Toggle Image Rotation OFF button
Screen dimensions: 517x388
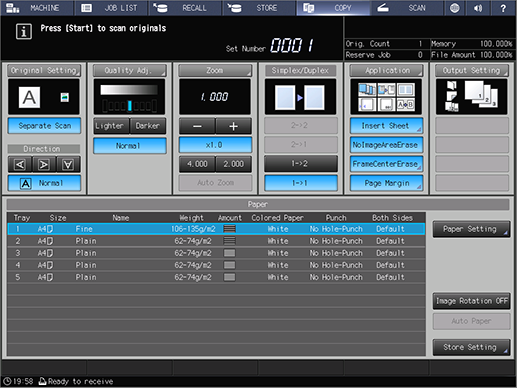click(471, 301)
